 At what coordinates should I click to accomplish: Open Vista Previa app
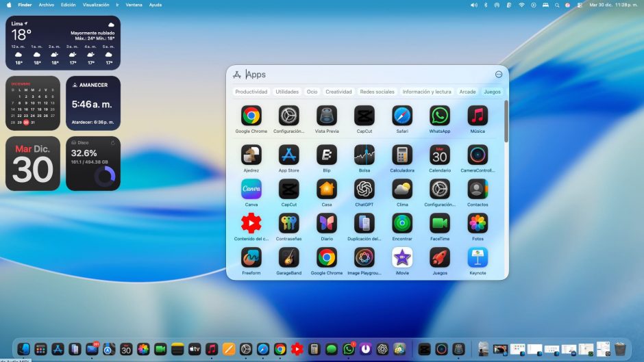pyautogui.click(x=327, y=116)
